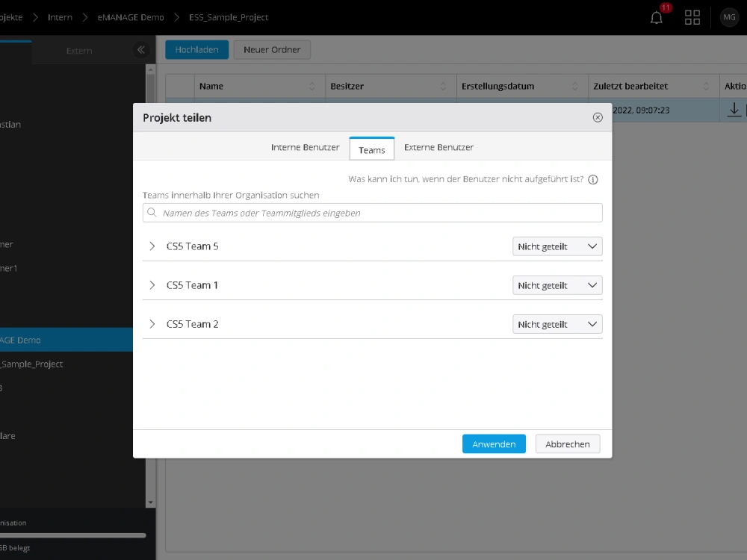Download the highlighted file via arrow icon

[x=734, y=109]
